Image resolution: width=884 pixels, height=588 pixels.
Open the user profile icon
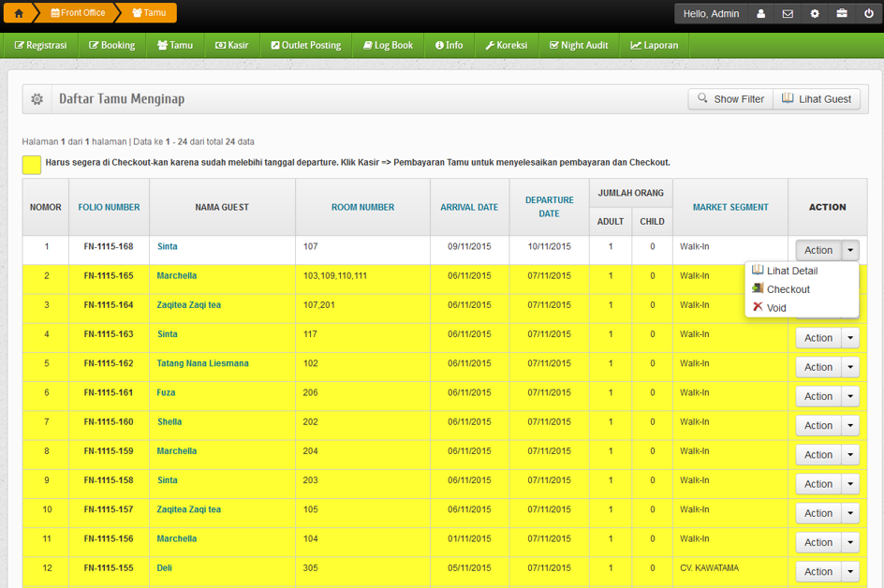pos(760,14)
